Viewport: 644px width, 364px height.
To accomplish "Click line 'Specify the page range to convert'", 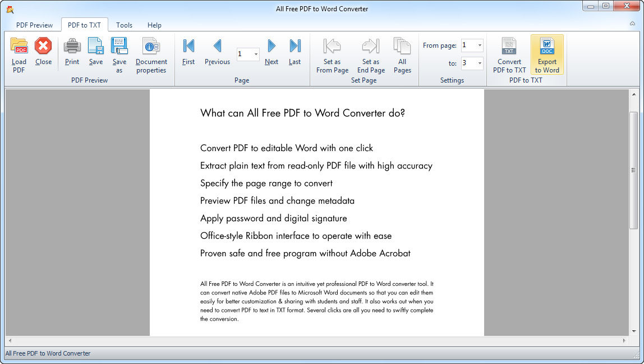I will [266, 183].
